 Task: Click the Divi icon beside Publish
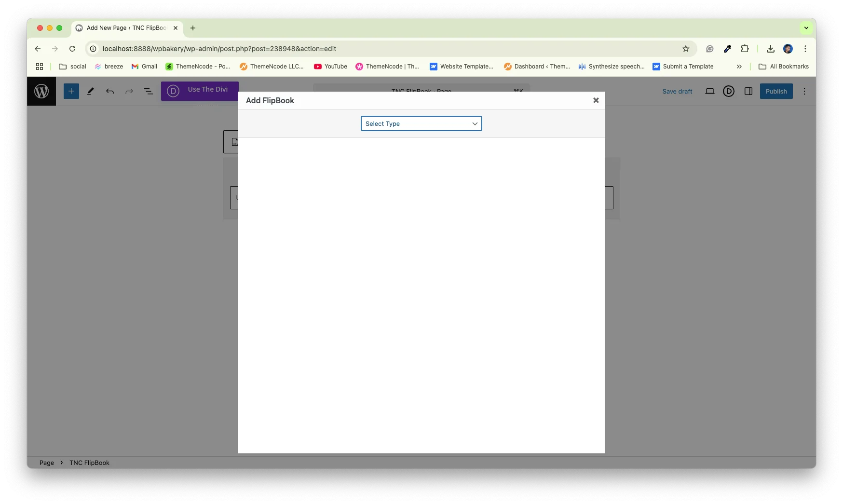coord(729,91)
